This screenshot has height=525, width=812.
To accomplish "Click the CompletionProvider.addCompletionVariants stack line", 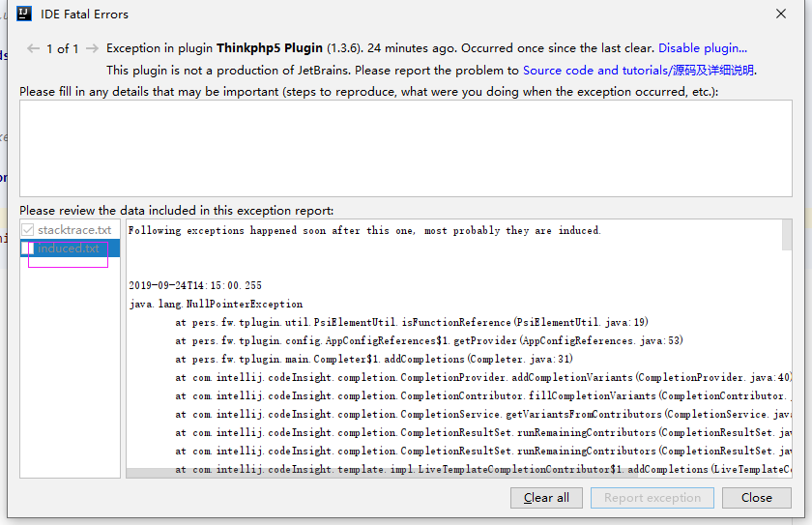I will pos(483,377).
